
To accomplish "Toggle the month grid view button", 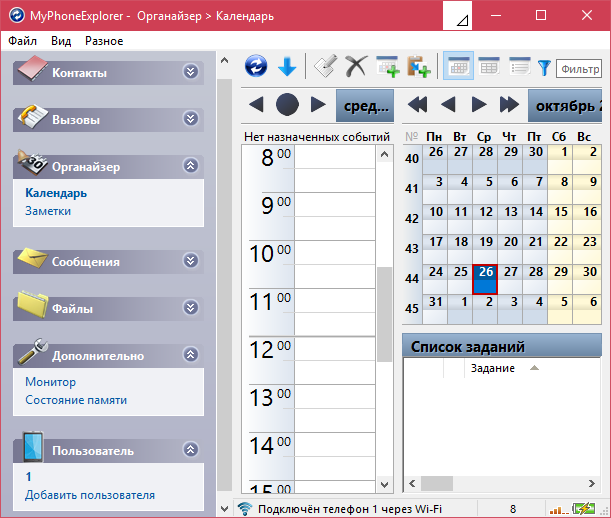I will point(459,67).
